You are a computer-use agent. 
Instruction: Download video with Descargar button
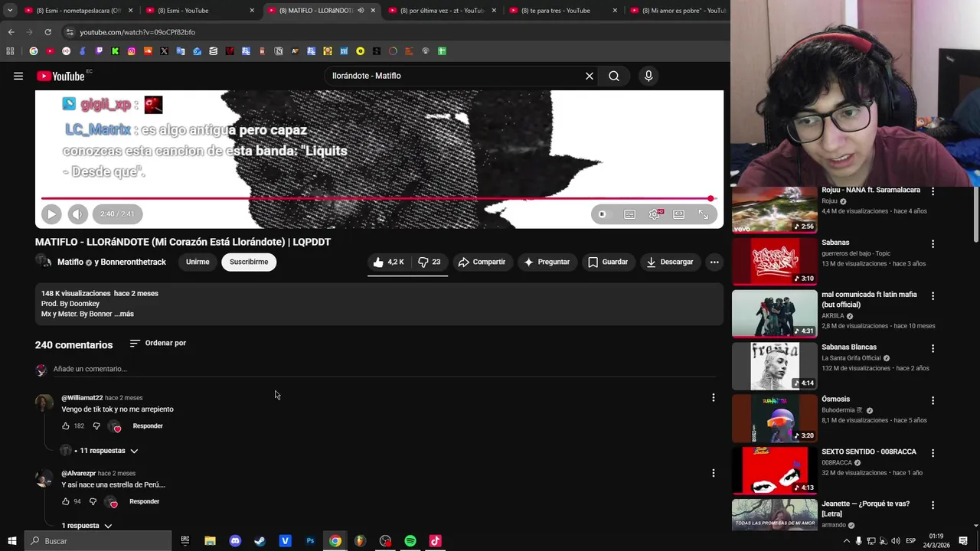coord(669,262)
